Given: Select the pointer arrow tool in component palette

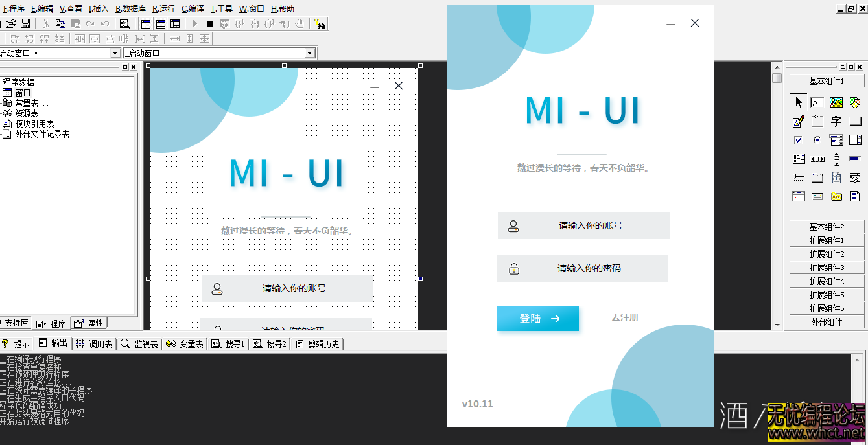Looking at the screenshot, I should point(799,102).
